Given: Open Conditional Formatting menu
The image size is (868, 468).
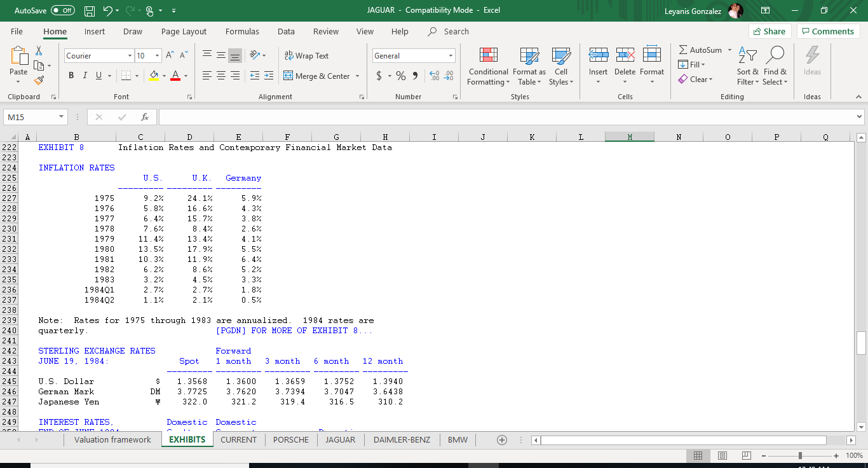Looking at the screenshot, I should point(488,66).
